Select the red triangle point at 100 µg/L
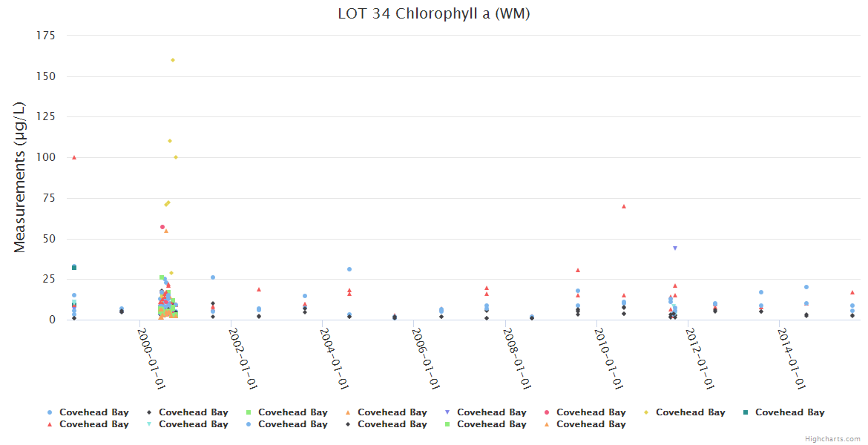 [x=74, y=157]
